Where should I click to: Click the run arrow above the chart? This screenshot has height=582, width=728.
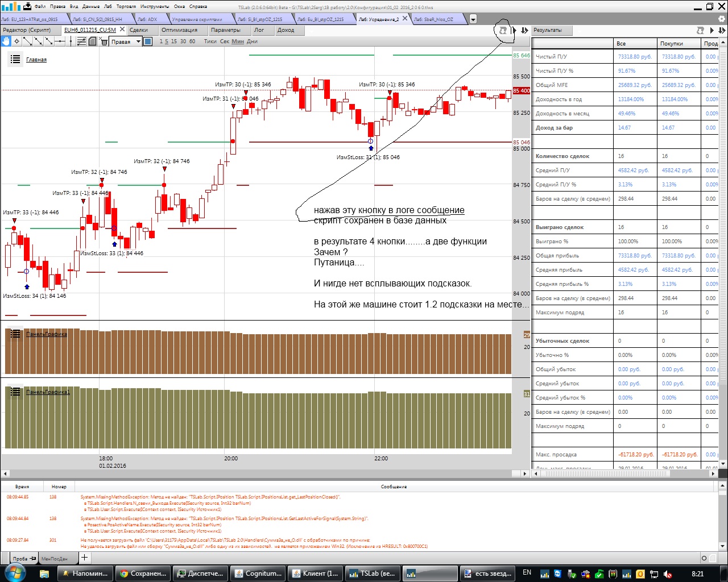click(515, 30)
